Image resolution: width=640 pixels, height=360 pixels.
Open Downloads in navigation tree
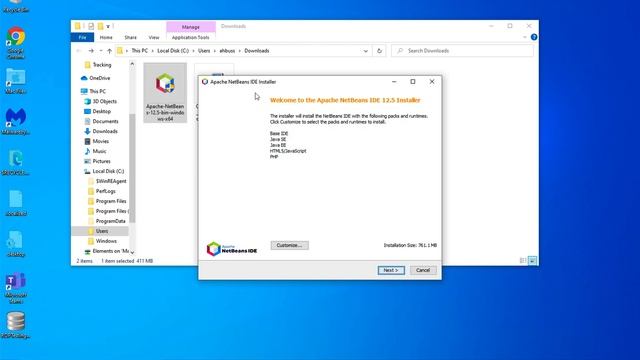coord(105,131)
